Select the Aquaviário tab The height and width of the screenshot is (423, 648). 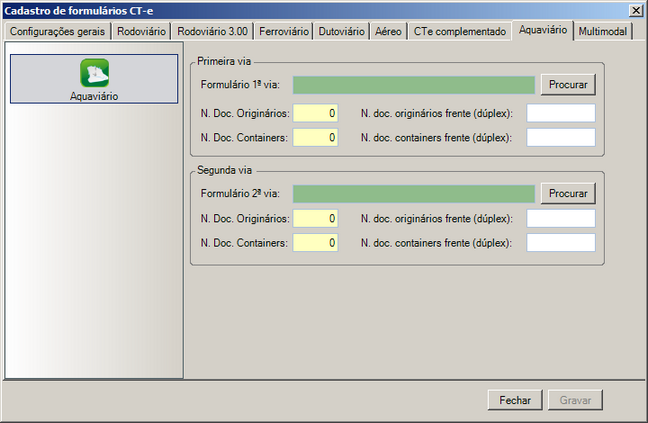coord(543,30)
